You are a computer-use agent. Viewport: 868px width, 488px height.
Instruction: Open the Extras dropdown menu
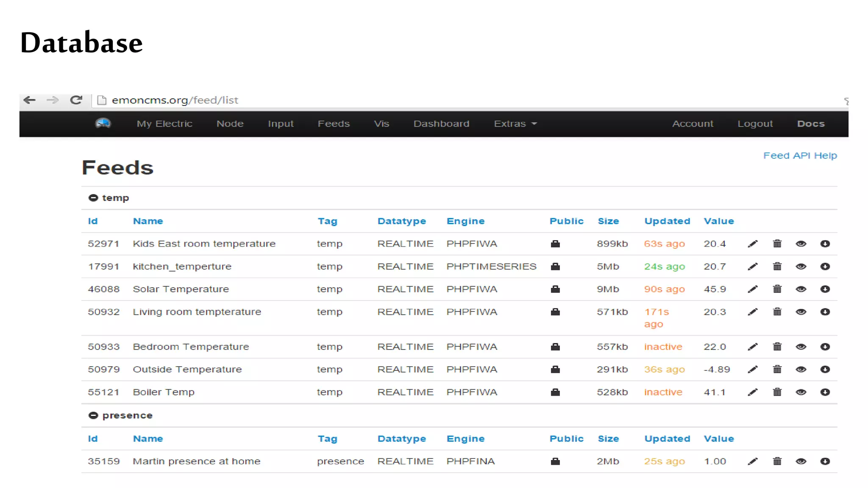pyautogui.click(x=515, y=124)
